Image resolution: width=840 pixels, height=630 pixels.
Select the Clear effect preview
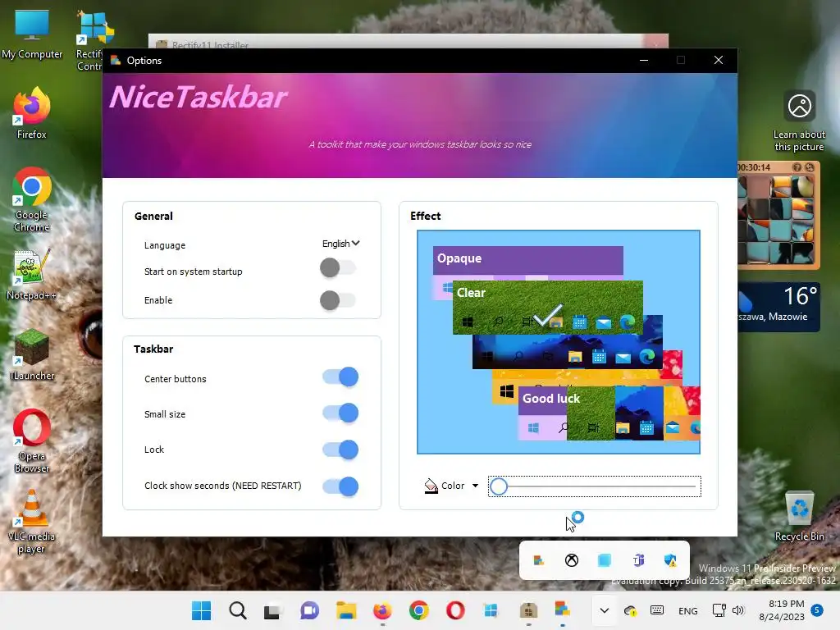click(x=547, y=307)
